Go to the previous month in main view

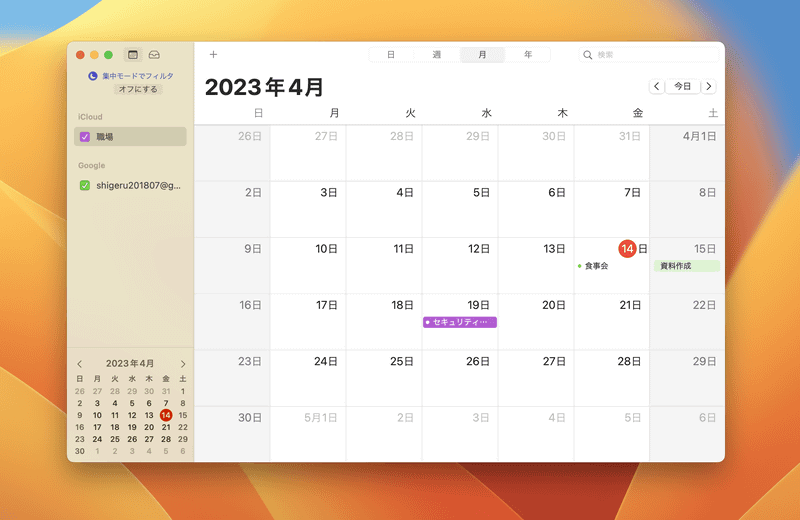pos(657,86)
